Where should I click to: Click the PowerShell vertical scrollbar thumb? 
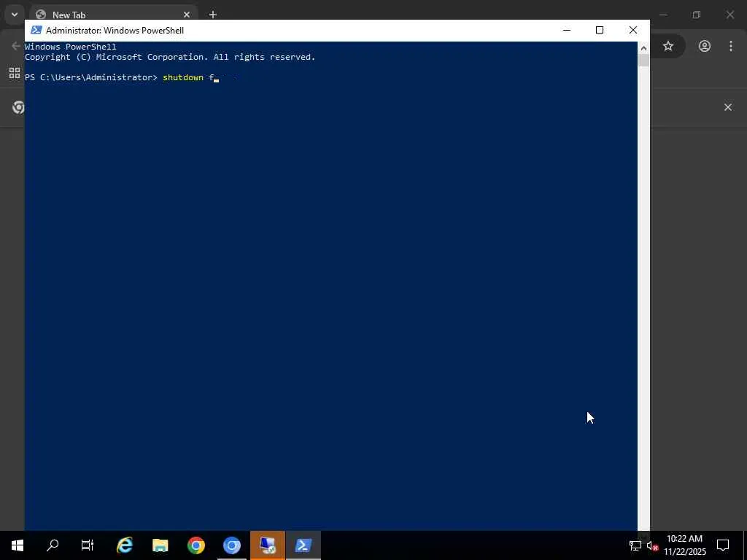coord(643,61)
